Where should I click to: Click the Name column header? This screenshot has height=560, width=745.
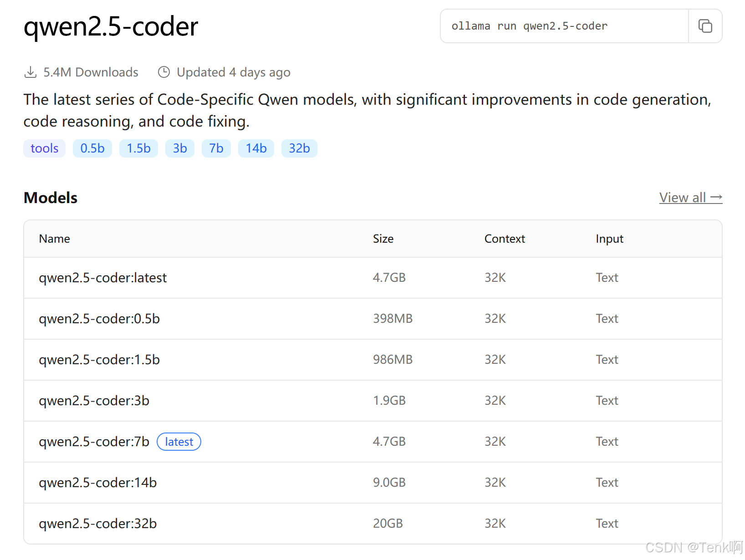click(55, 239)
